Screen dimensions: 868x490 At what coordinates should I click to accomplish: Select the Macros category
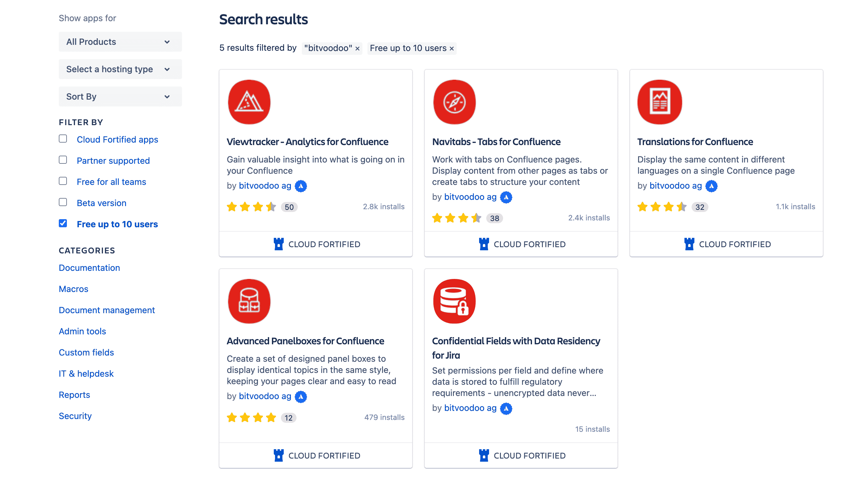[x=73, y=289]
